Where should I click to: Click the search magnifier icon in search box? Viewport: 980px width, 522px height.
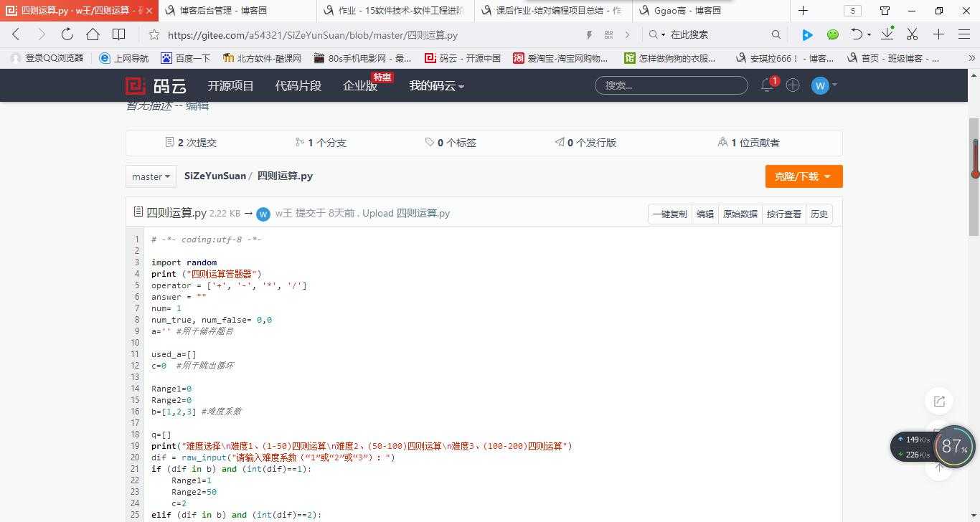[776, 34]
